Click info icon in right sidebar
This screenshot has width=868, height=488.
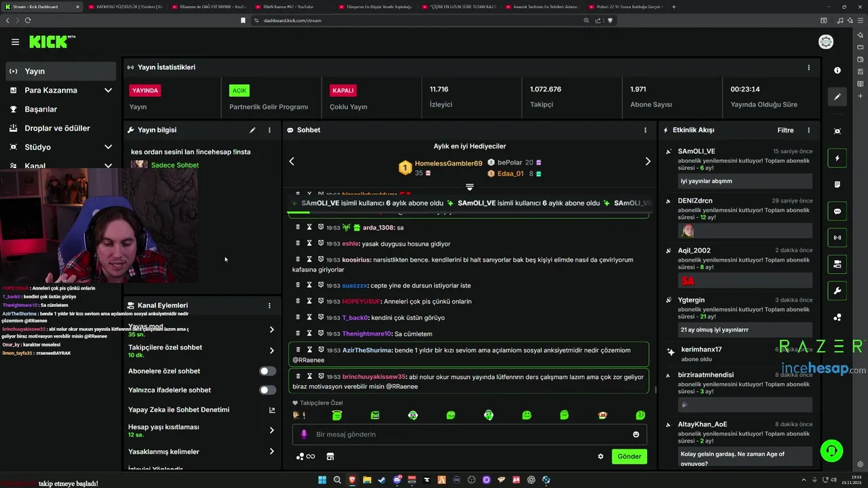[837, 70]
